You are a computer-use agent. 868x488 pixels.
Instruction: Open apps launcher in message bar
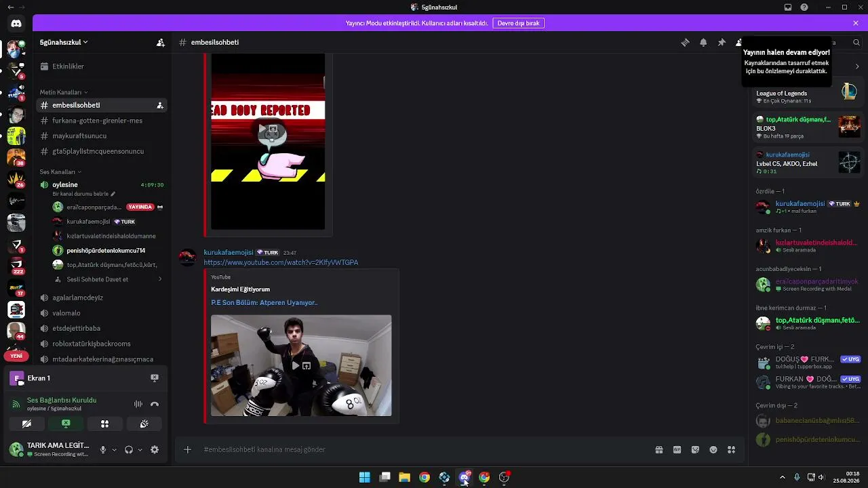pos(731,449)
